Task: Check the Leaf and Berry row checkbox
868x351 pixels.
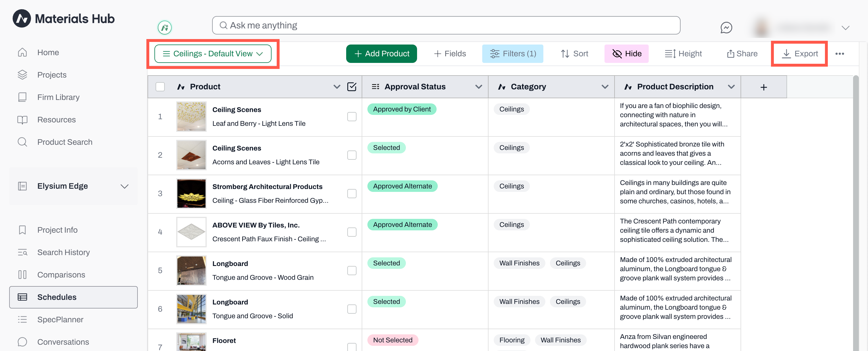Action: click(x=351, y=117)
